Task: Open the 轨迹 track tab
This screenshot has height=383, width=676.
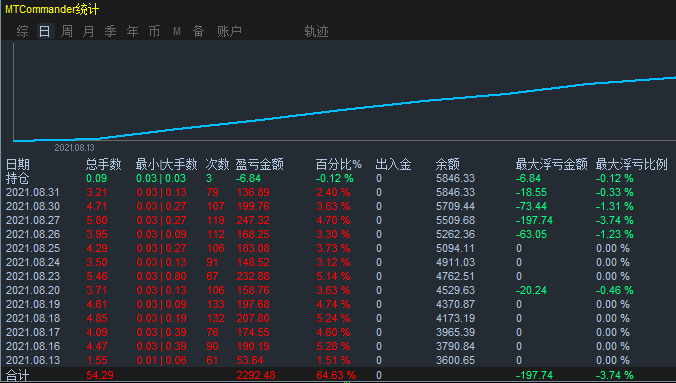Action: (316, 31)
